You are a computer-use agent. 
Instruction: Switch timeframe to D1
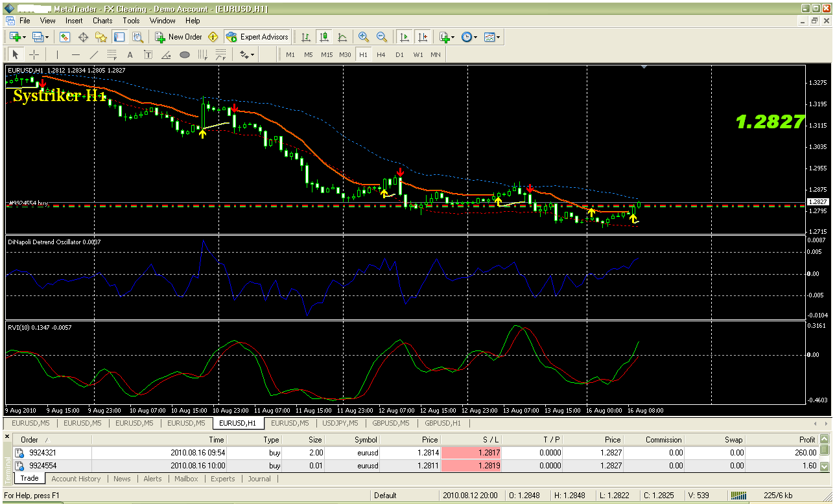[x=399, y=54]
